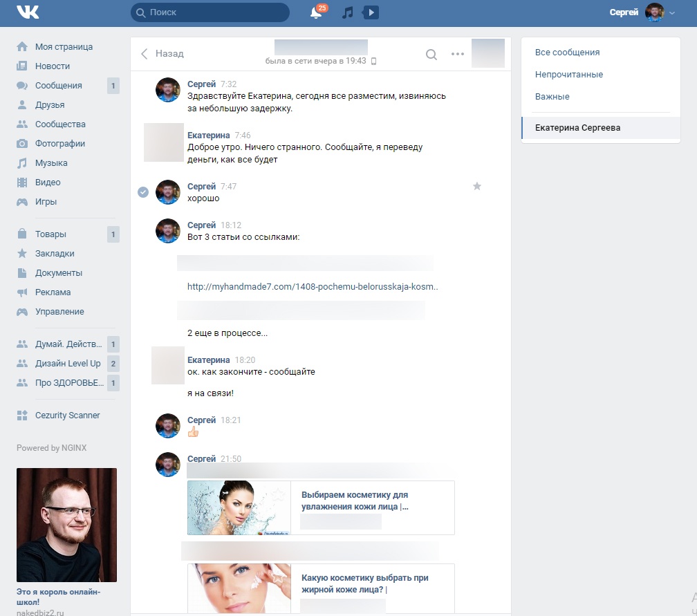Mark the message "хорошо" as important with the star

[477, 186]
